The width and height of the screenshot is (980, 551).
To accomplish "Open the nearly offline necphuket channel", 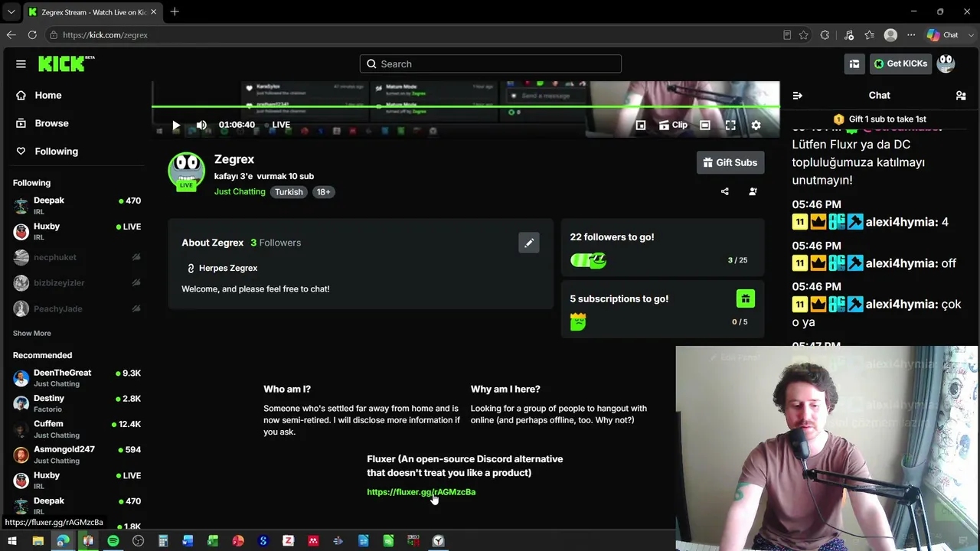I will pyautogui.click(x=77, y=258).
